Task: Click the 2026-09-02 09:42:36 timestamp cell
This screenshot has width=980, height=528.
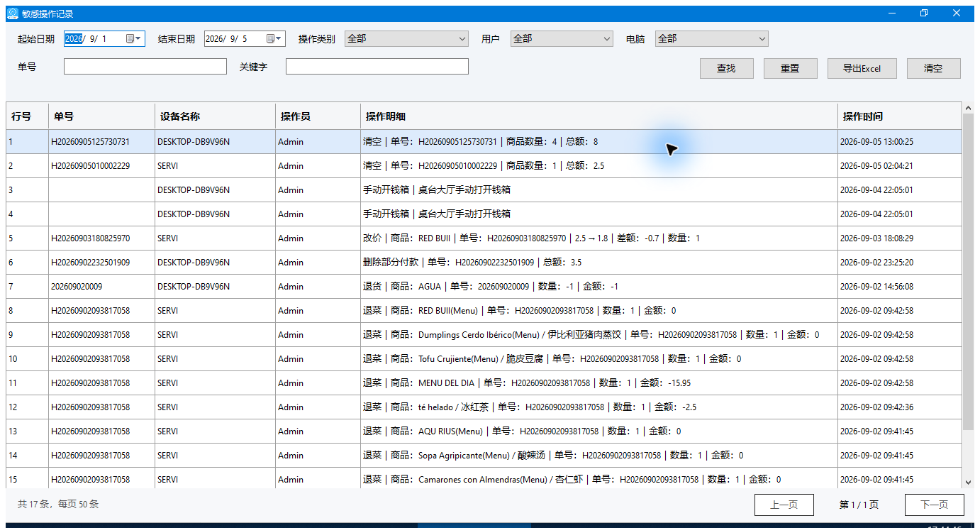Action: (x=900, y=407)
